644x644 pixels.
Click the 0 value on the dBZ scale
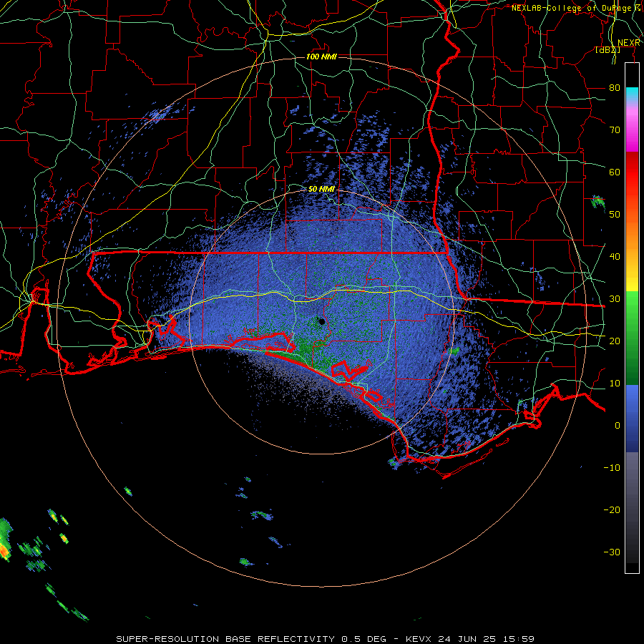(x=618, y=426)
